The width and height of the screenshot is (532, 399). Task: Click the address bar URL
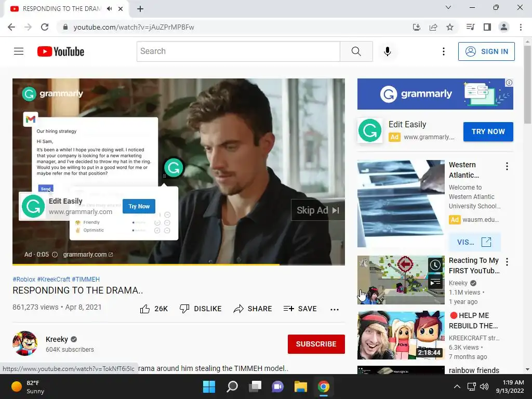(x=134, y=27)
